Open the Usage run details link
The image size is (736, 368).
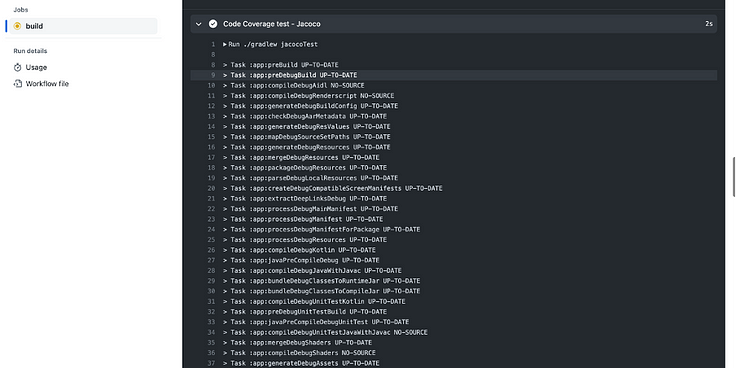tap(36, 68)
